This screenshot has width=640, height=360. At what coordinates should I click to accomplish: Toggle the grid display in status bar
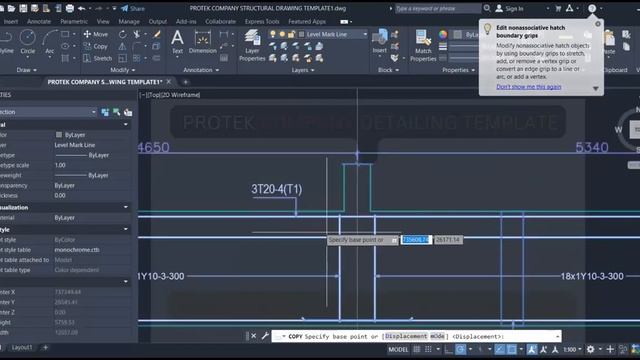417,349
